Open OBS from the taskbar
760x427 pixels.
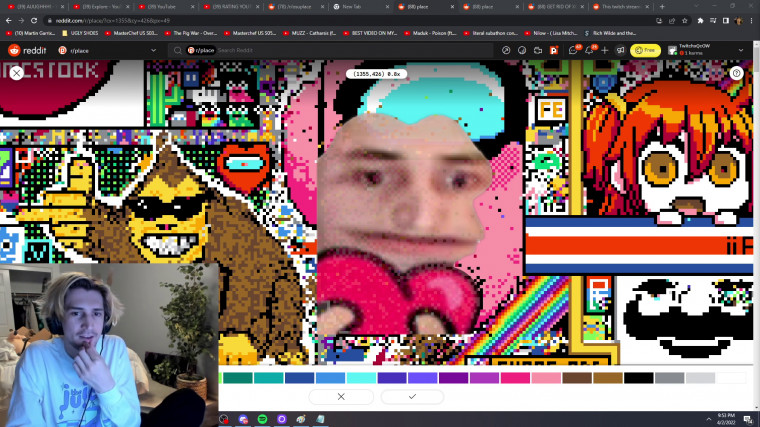(x=223, y=419)
